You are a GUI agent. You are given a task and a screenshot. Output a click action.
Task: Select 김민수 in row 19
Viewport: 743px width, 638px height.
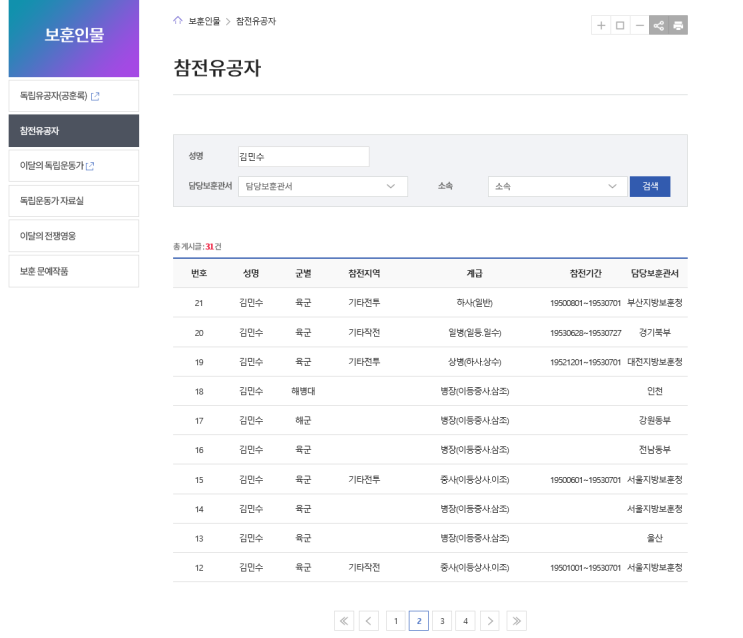(251, 362)
